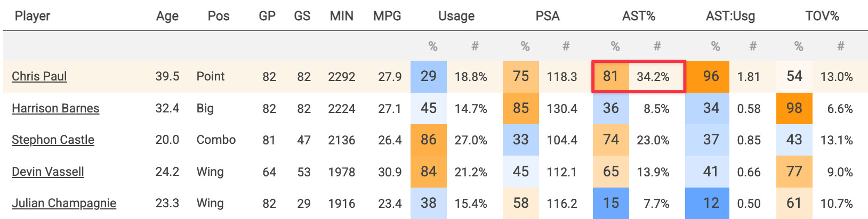Click the MPG column header
868x219 pixels.
tap(387, 16)
